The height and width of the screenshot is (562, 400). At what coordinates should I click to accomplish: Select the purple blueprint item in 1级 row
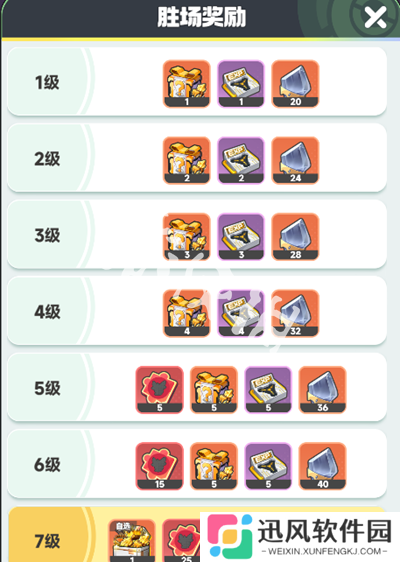(241, 84)
